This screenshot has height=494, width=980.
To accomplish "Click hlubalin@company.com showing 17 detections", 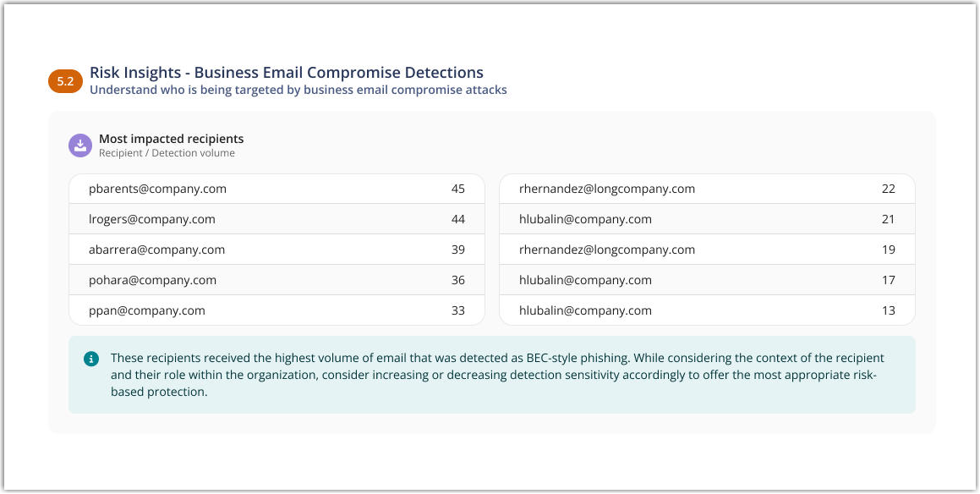I will coord(585,280).
